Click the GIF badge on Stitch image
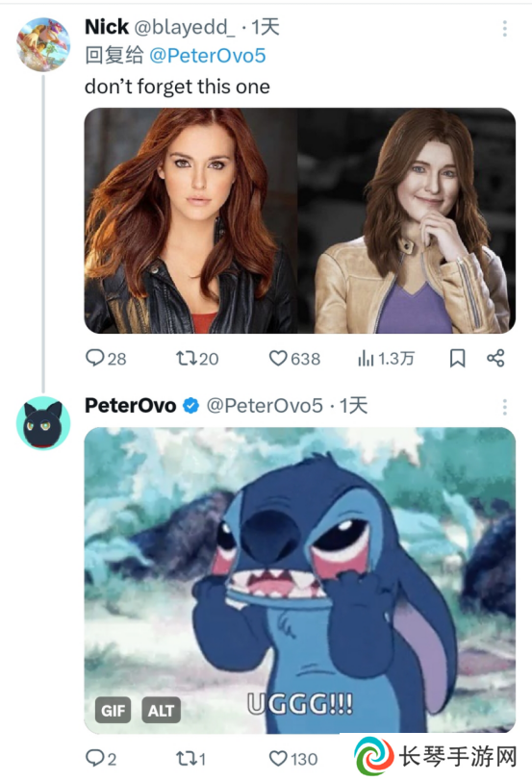The width and height of the screenshot is (532, 781). tap(114, 710)
